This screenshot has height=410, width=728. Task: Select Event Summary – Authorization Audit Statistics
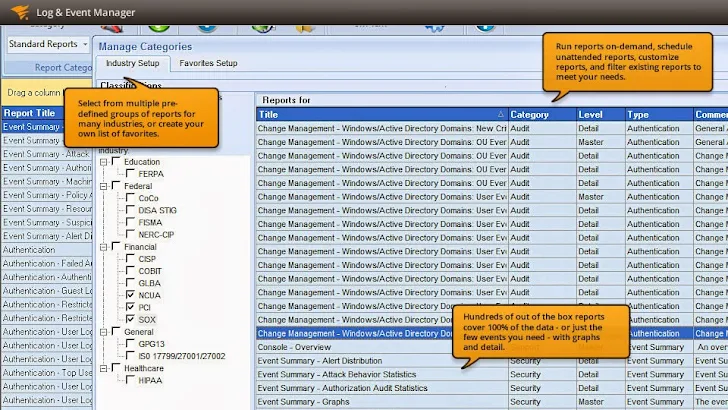point(382,388)
